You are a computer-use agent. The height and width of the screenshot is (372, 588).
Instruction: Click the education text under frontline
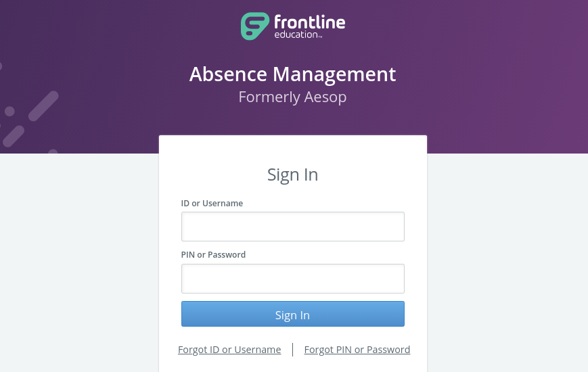click(298, 34)
